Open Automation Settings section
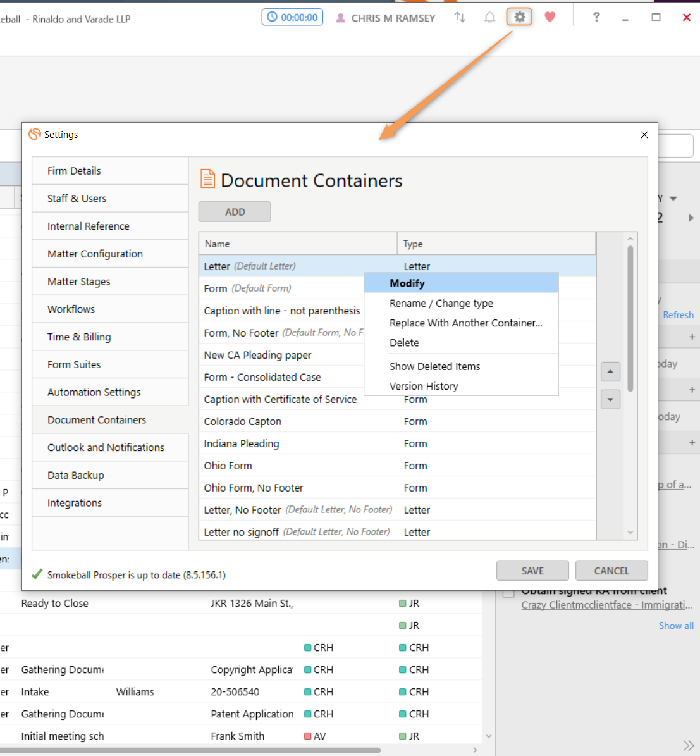 (110, 392)
